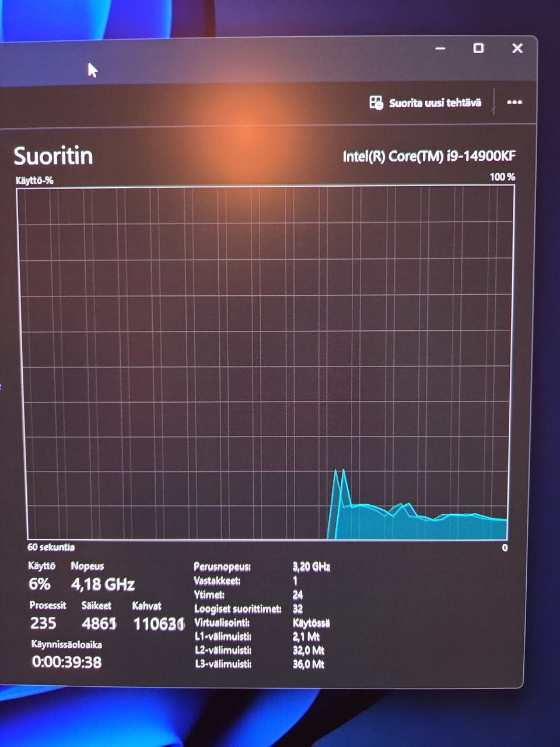Click the CPU usage graph
This screenshot has height=747, width=560.
point(266,363)
